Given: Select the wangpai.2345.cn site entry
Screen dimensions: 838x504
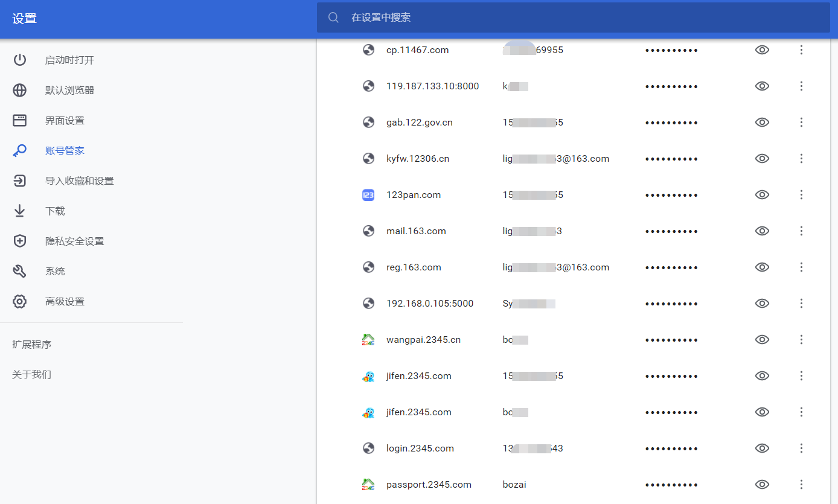Looking at the screenshot, I should [x=423, y=340].
